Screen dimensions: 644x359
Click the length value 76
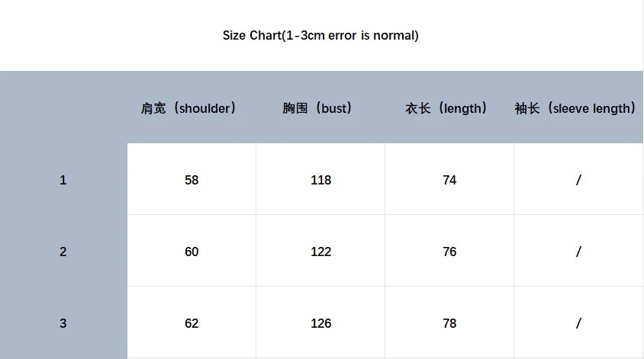point(449,252)
